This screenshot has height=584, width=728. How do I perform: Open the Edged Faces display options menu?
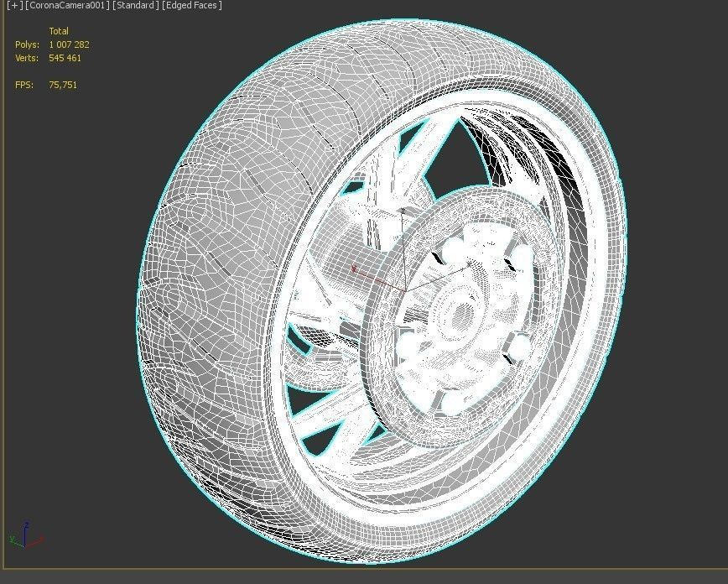191,5
